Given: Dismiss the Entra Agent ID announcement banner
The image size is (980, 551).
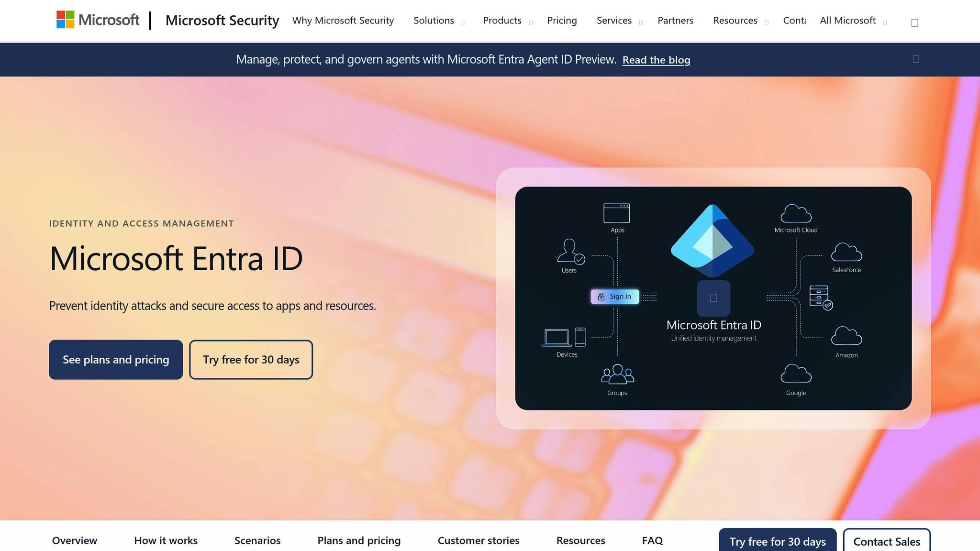Looking at the screenshot, I should point(915,59).
